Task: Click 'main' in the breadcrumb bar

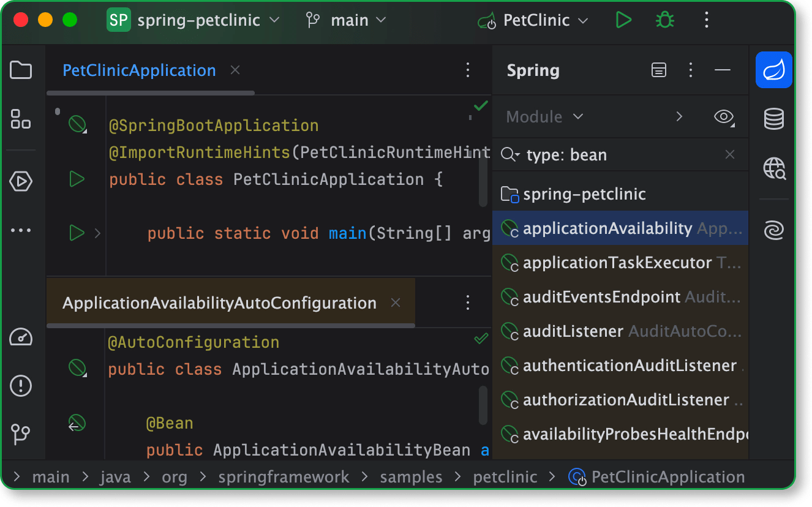Action: (51, 477)
